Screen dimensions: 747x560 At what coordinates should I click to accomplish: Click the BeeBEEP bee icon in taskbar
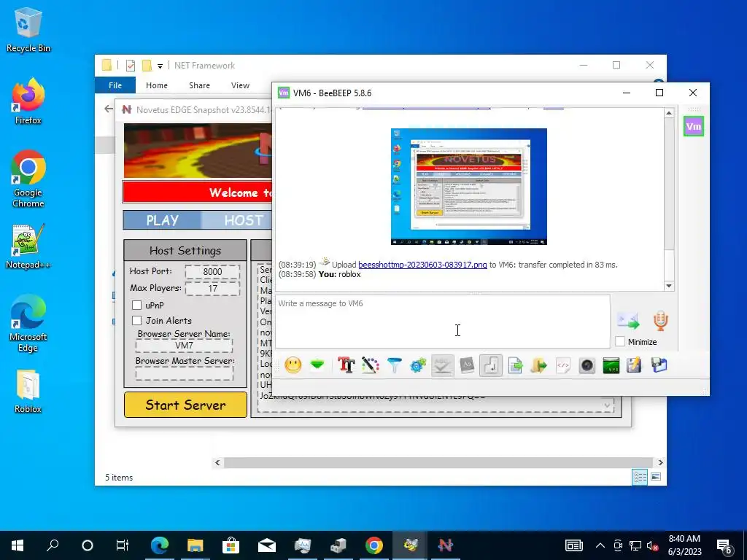pos(410,545)
